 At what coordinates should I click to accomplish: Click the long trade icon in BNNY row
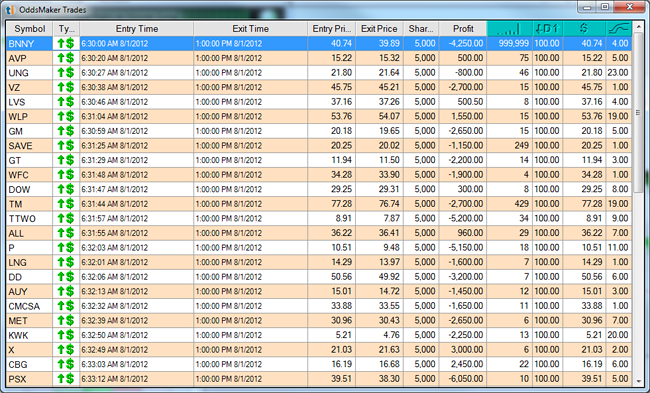pyautogui.click(x=65, y=44)
